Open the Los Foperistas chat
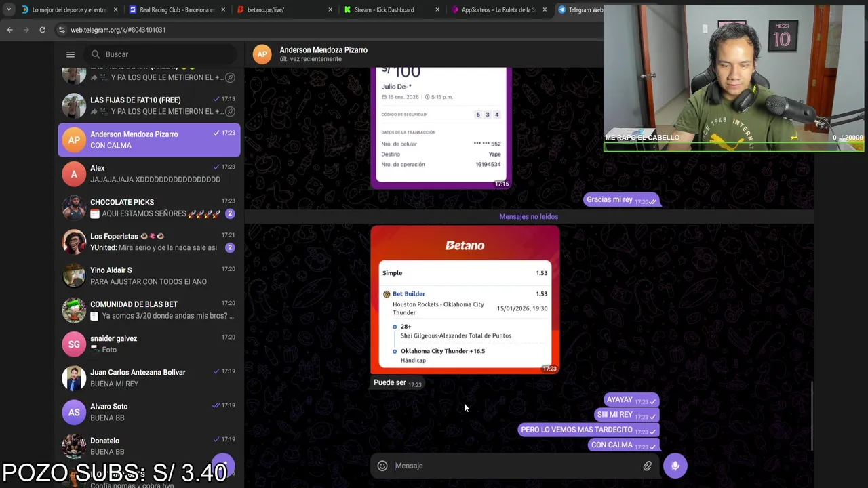The width and height of the screenshot is (868, 488). tap(149, 242)
